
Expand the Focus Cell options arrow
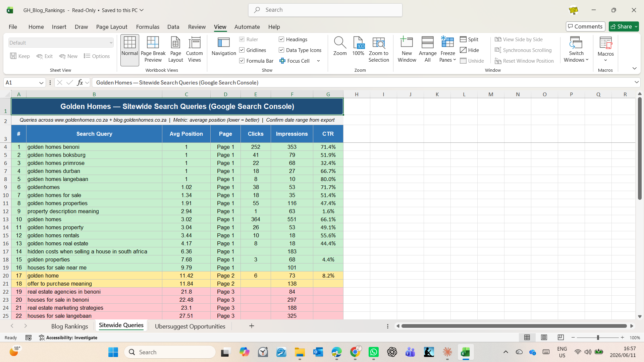coord(318,61)
